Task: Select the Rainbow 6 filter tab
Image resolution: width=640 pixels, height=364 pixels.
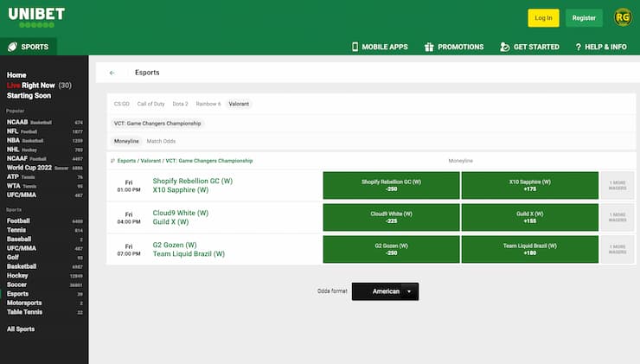Action: [x=208, y=104]
